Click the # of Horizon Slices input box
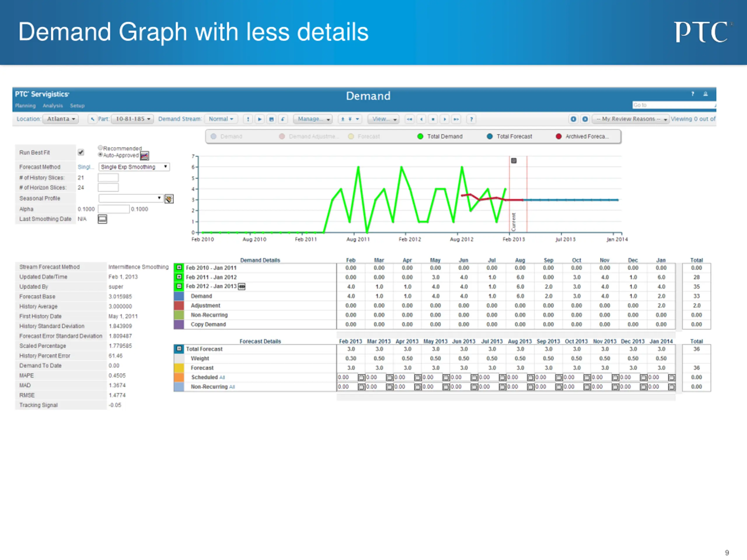The image size is (747, 560). (109, 187)
